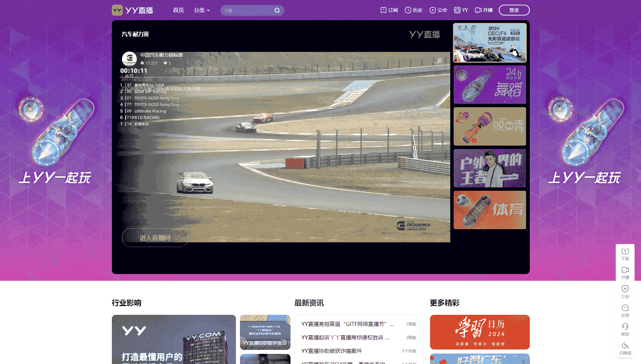Click the 中国汽车耐力锦标赛 stream title

tap(161, 55)
